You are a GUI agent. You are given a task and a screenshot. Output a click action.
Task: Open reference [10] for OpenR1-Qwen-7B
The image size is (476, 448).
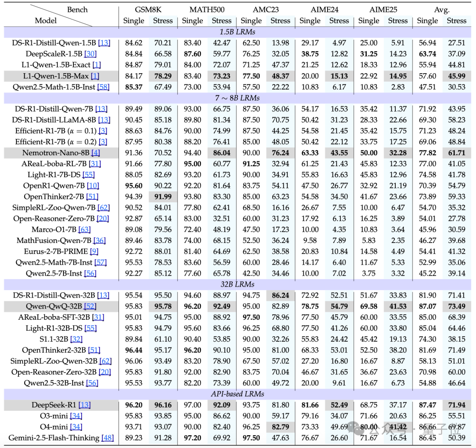pos(93,186)
